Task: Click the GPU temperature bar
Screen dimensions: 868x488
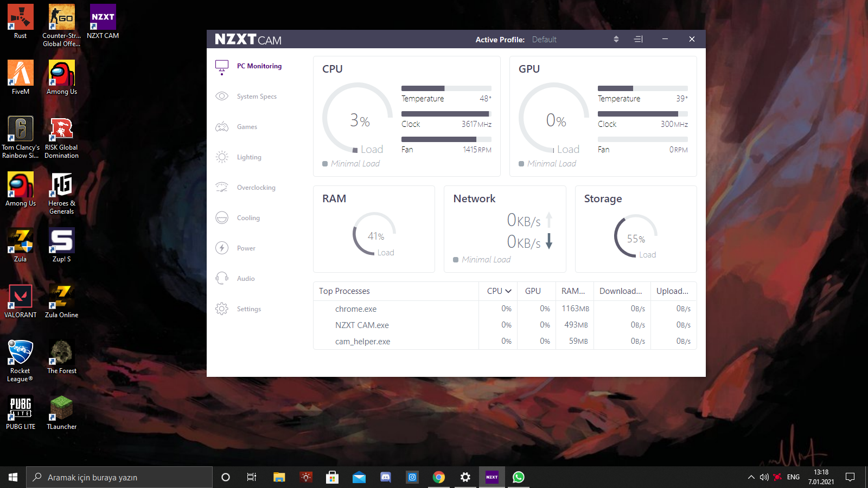Action: [x=643, y=88]
